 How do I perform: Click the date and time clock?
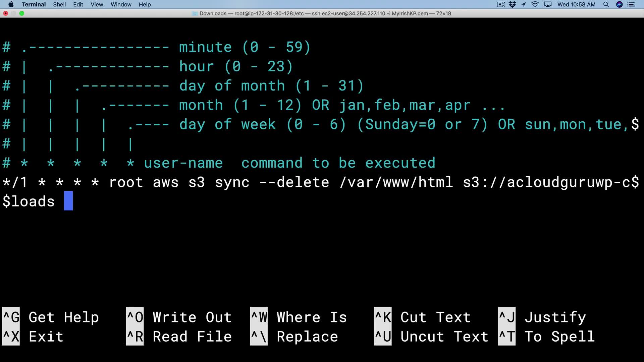click(576, 4)
